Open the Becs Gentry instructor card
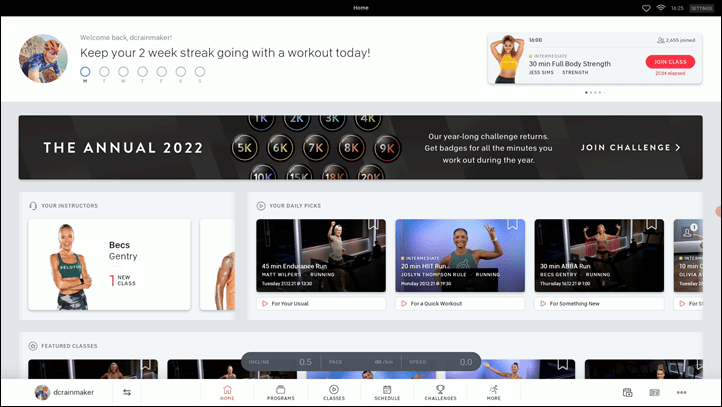 pyautogui.click(x=109, y=264)
